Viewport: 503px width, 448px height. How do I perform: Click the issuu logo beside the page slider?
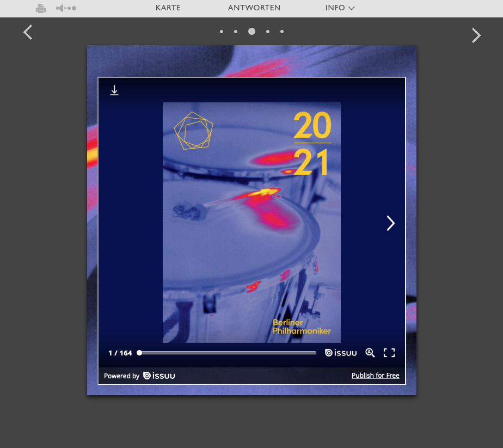click(x=341, y=353)
